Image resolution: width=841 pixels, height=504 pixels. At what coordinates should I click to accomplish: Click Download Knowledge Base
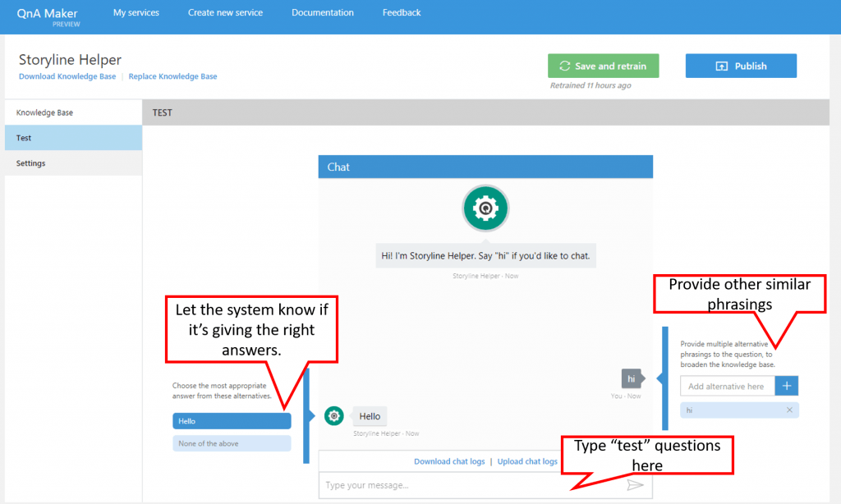(x=67, y=76)
